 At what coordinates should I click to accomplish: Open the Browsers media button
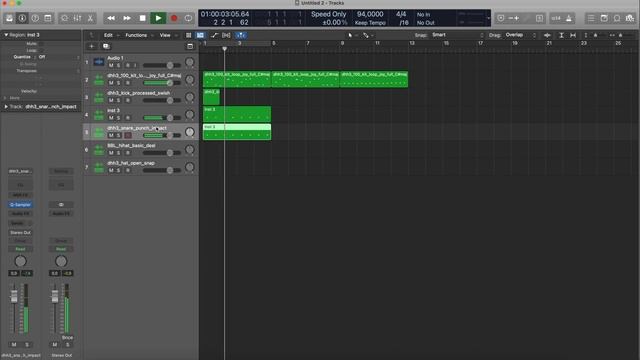coord(630,18)
